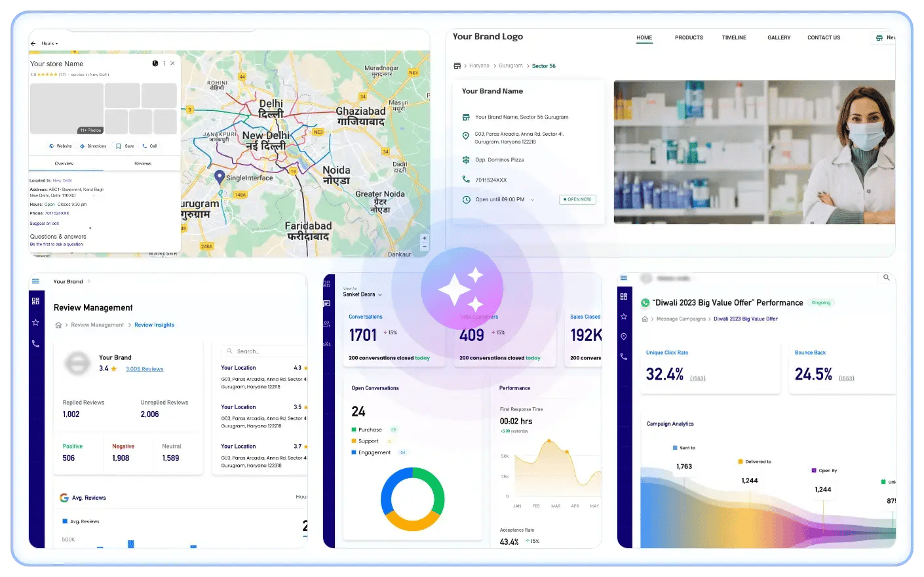This screenshot has height=577, width=924.
Task: Click the store icon in website breadcrumb
Action: click(x=457, y=66)
